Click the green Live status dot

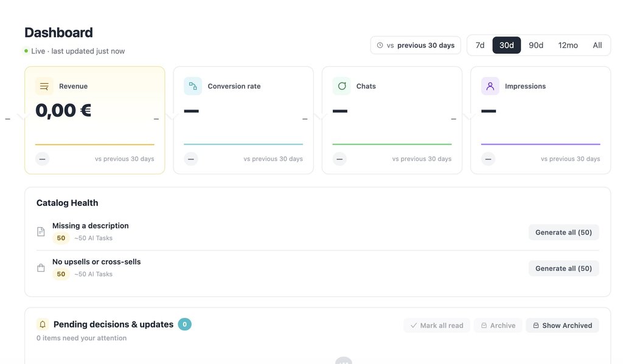pos(26,51)
